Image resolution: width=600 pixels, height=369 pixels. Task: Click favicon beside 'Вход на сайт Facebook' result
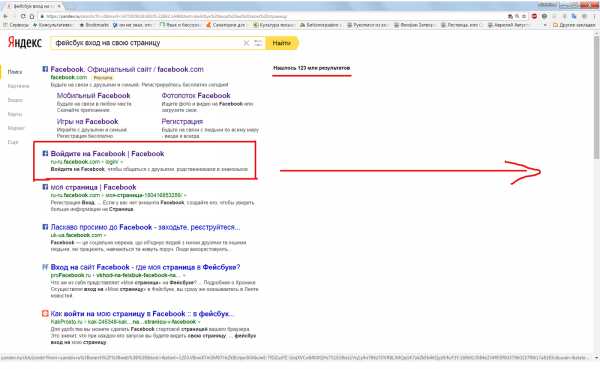click(x=45, y=267)
